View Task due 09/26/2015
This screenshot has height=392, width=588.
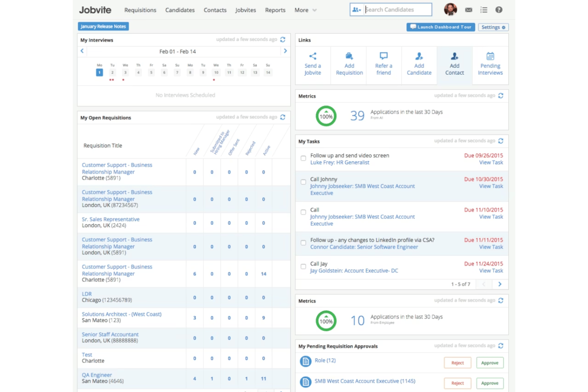coord(491,163)
